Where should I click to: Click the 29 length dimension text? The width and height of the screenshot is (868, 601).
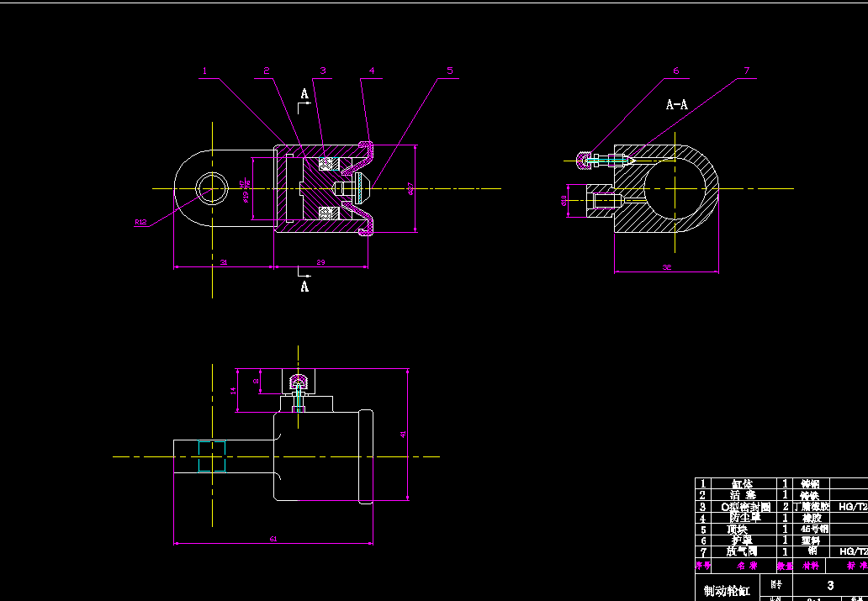pyautogui.click(x=321, y=262)
